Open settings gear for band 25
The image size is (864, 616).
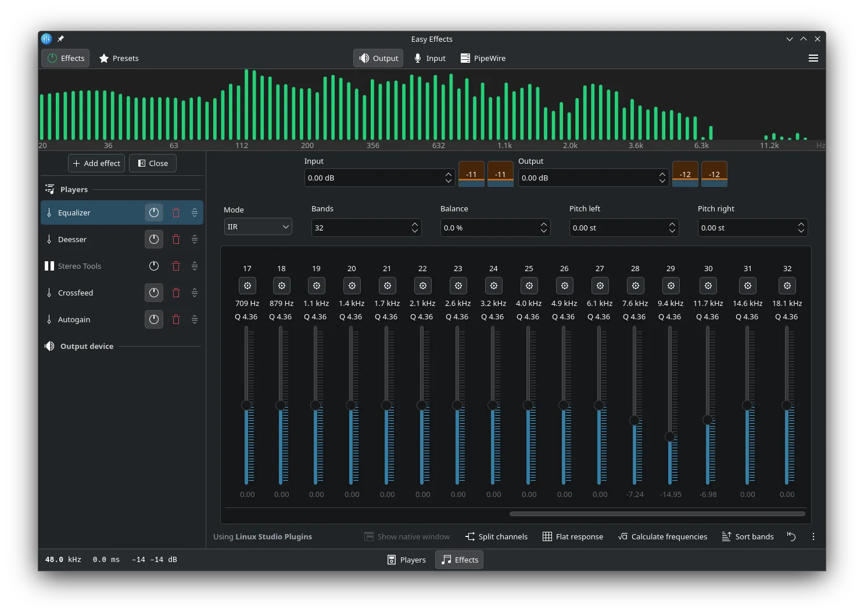[x=529, y=286]
